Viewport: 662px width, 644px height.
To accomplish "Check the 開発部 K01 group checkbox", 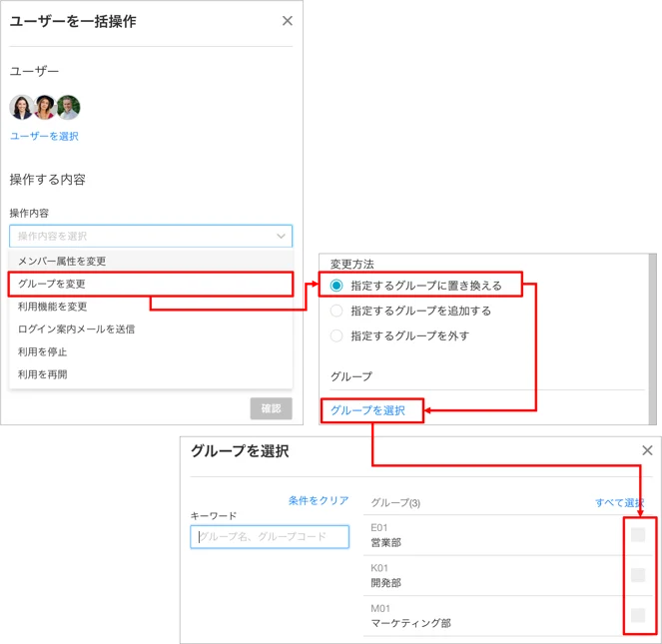I will tap(638, 575).
